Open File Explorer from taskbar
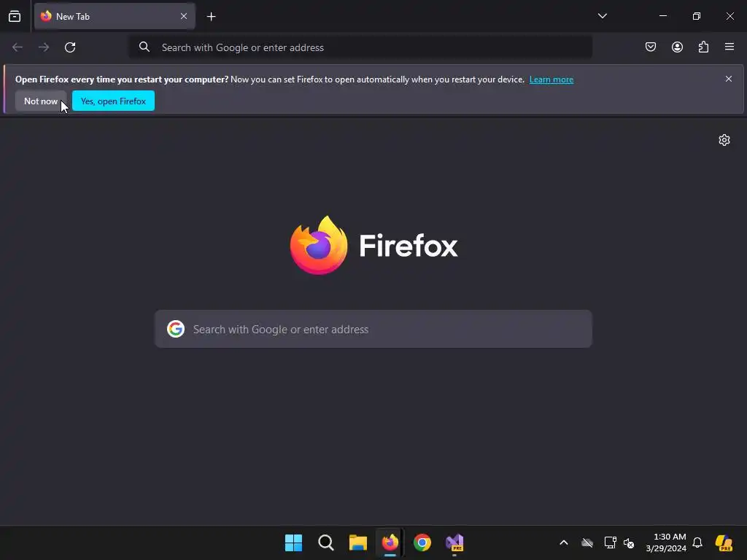Image resolution: width=747 pixels, height=560 pixels. 357,542
